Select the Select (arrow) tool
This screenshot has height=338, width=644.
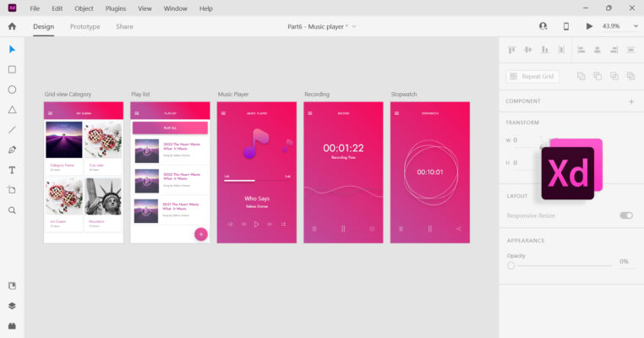(x=12, y=50)
